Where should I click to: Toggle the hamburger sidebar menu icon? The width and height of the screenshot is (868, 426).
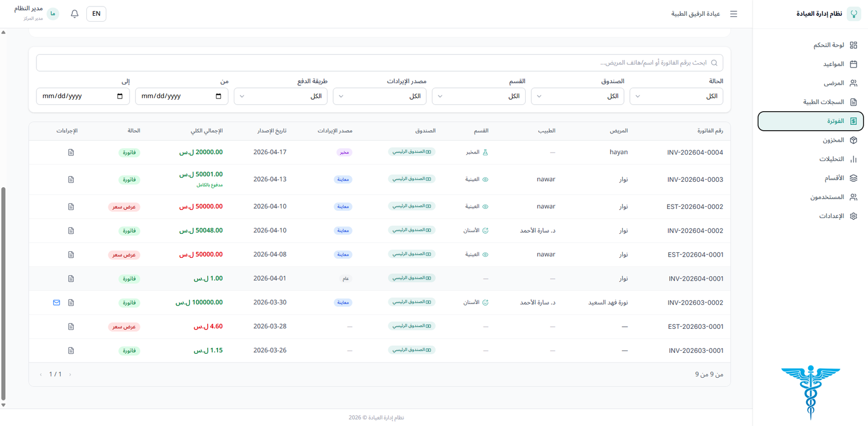pyautogui.click(x=733, y=14)
